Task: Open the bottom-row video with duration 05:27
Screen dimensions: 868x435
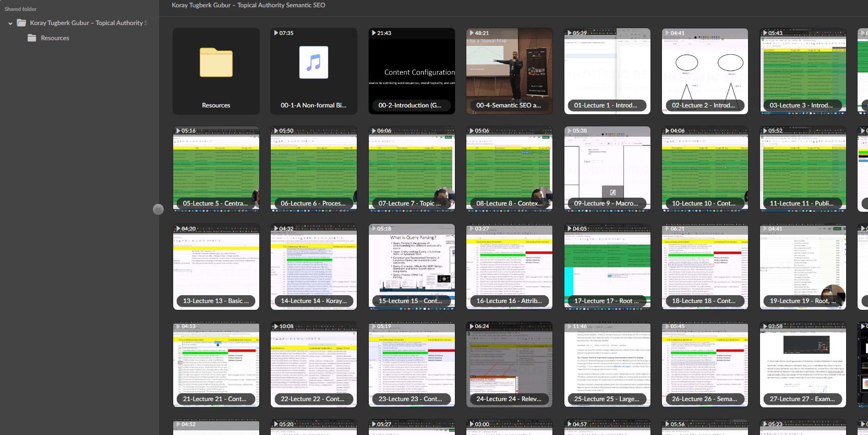Action: pyautogui.click(x=412, y=428)
